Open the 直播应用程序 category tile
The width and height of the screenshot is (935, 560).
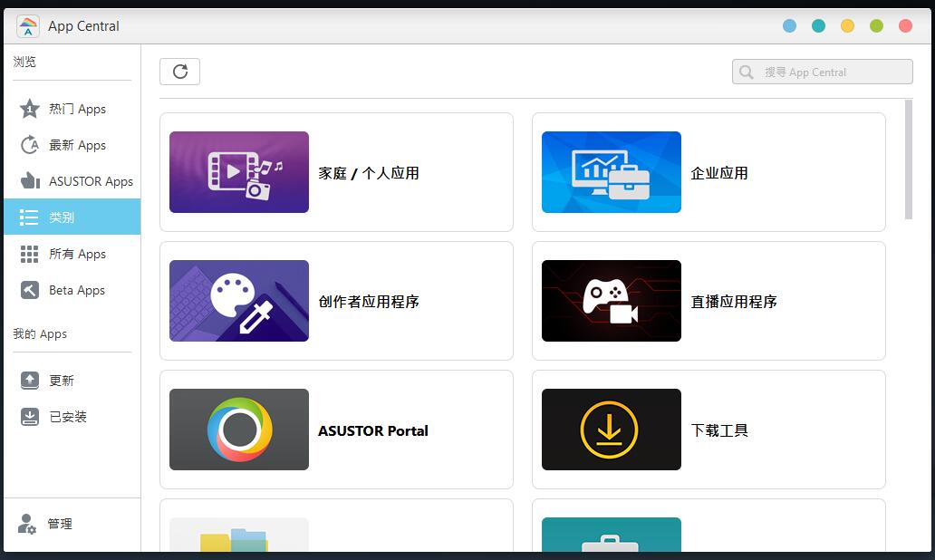click(708, 301)
